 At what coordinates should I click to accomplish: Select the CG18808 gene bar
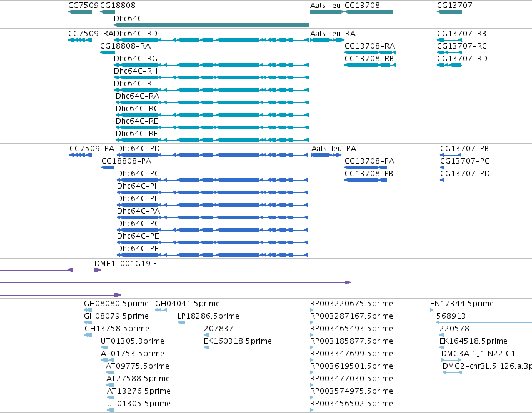click(108, 12)
